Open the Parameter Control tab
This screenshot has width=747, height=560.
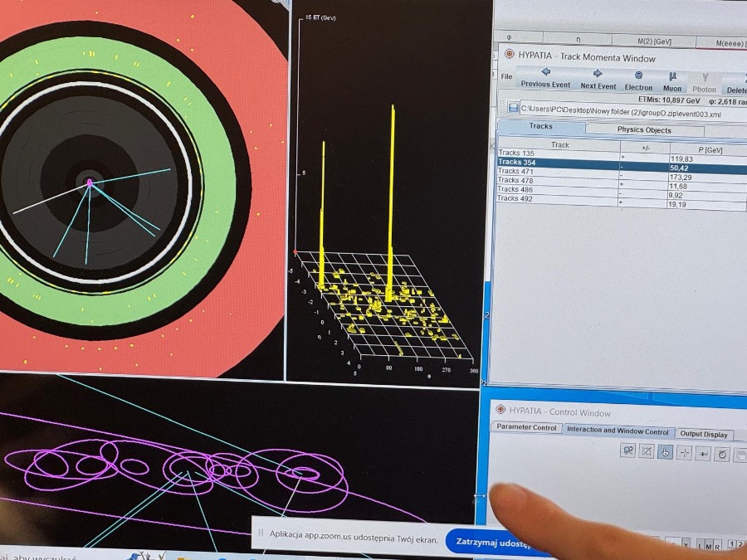click(x=525, y=428)
